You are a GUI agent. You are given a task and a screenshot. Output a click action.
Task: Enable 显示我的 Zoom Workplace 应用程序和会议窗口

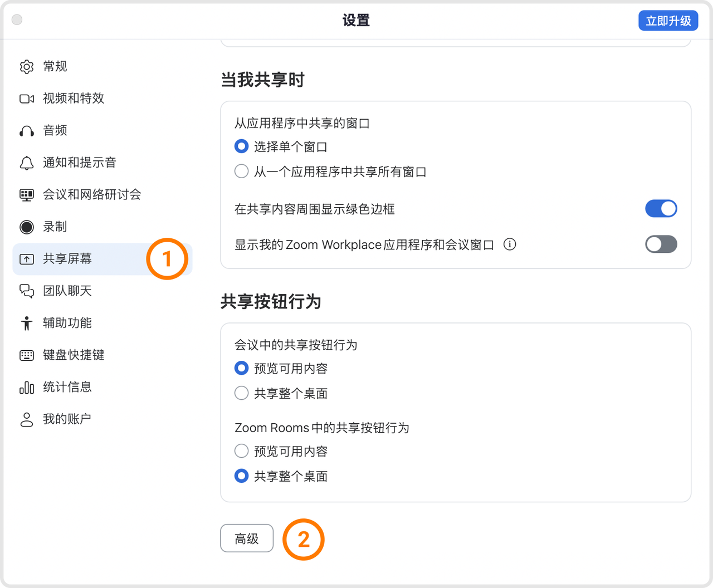click(661, 244)
